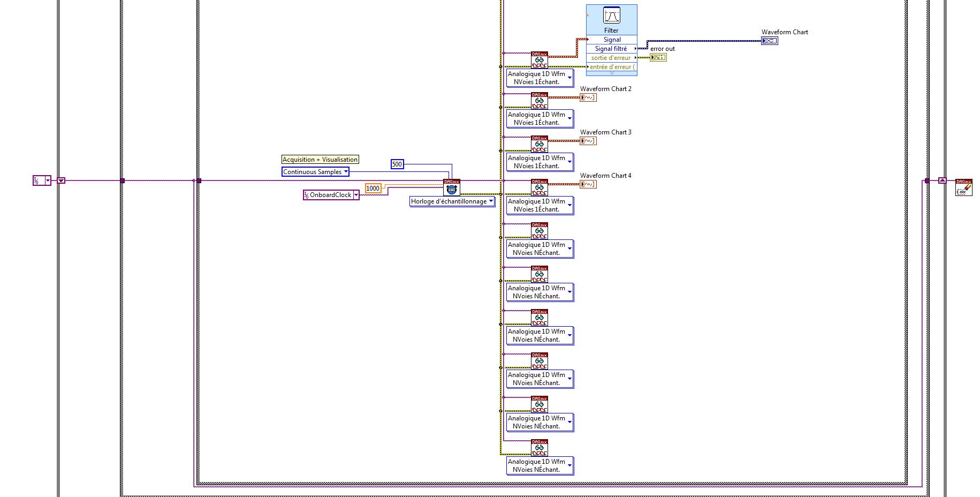The image size is (980, 497).
Task: Click the DAQmx Timing VI icon
Action: click(x=452, y=188)
